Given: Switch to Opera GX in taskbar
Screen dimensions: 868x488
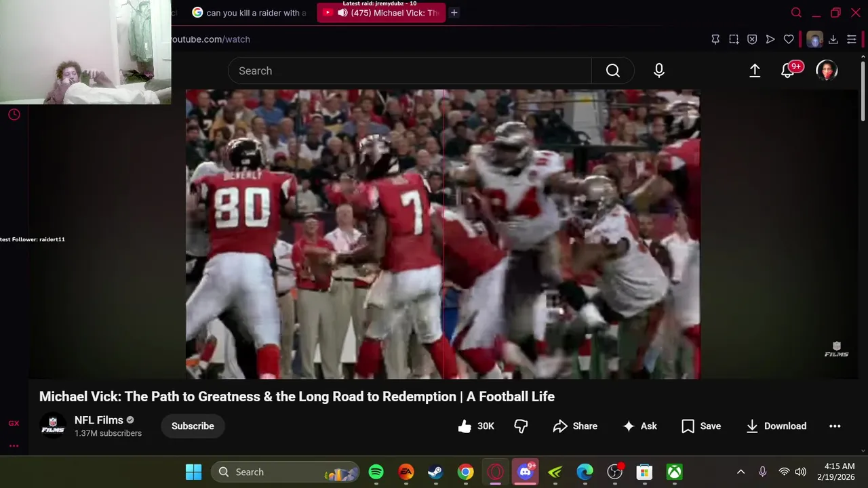Looking at the screenshot, I should (495, 472).
